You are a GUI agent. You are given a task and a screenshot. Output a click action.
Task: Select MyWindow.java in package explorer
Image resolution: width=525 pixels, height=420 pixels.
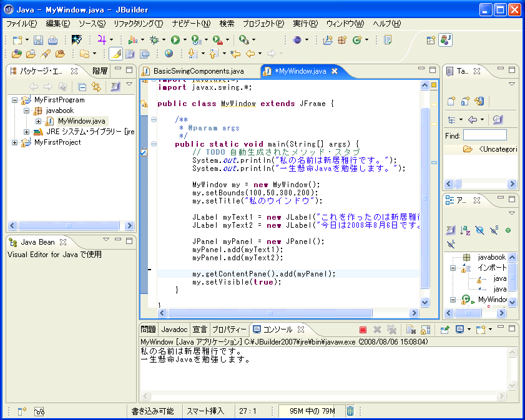tap(82, 121)
